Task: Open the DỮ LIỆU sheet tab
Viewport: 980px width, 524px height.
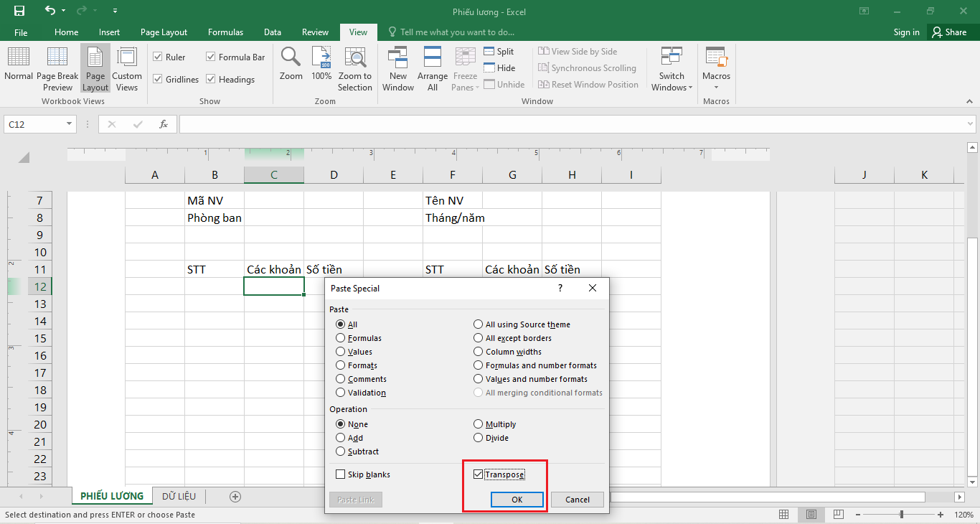Action: point(179,496)
